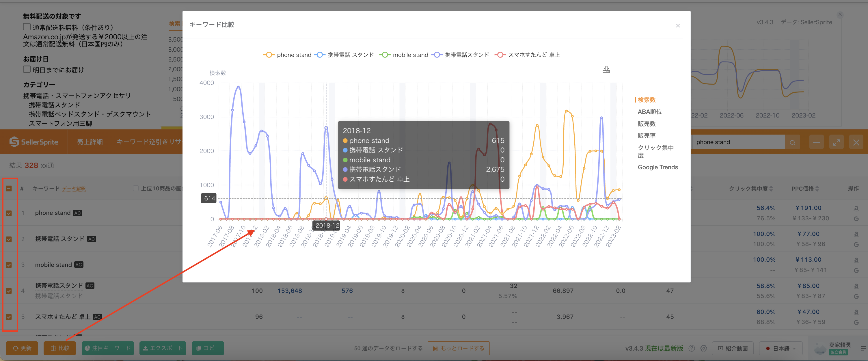Screen dimensions: 868x361
Task: Download the keyword comparison chart image
Action: pyautogui.click(x=606, y=69)
